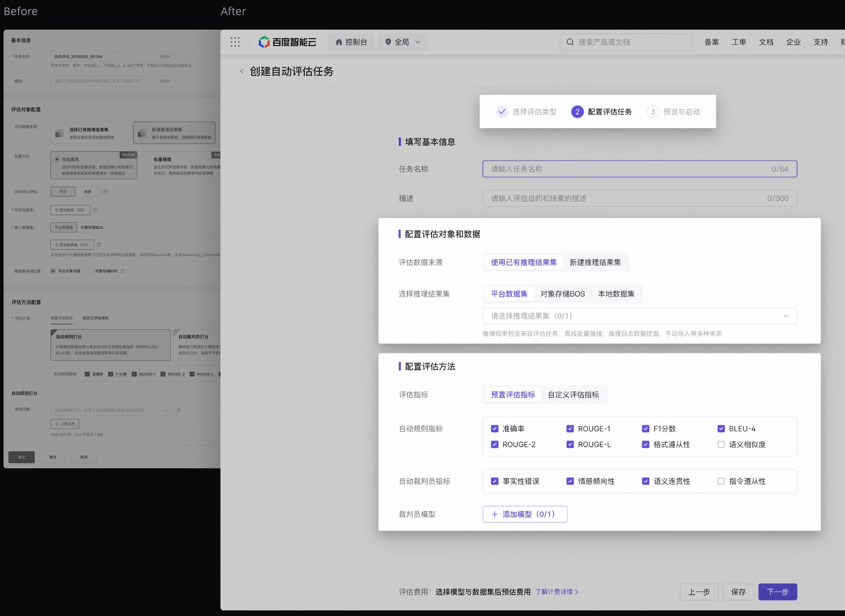Select 批量推理 radio in Before panel

pos(149,159)
